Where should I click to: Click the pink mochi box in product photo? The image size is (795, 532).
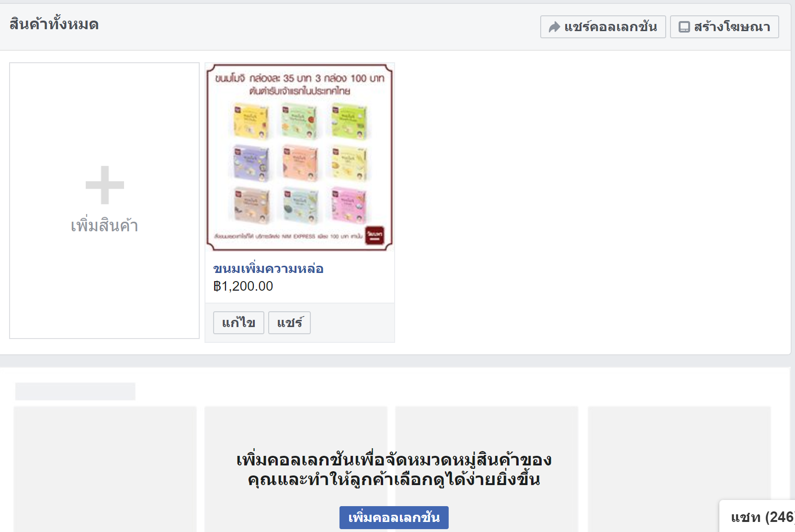point(348,205)
